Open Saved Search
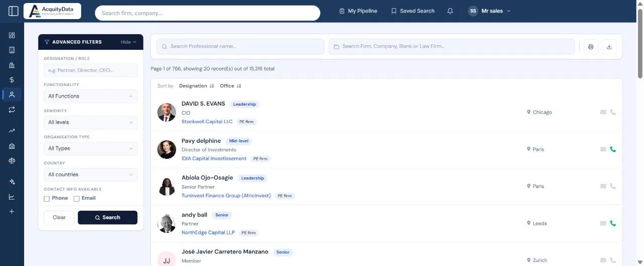The width and height of the screenshot is (644, 266). (x=413, y=11)
